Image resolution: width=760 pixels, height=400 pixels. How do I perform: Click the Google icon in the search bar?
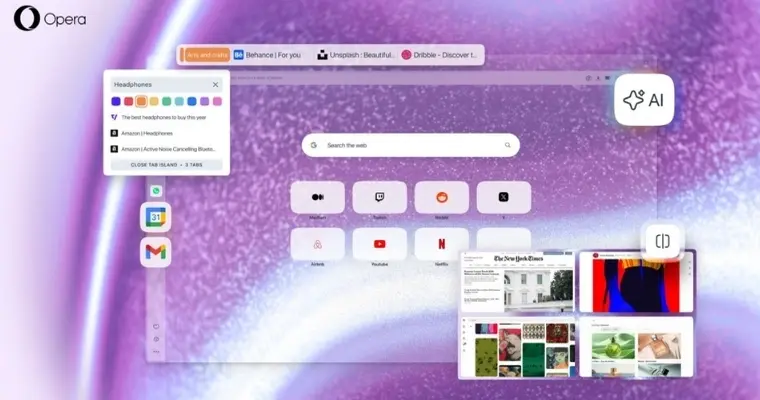(x=314, y=145)
